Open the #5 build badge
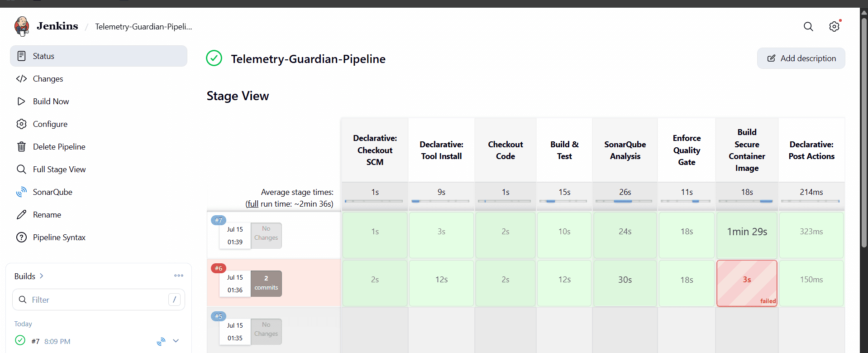Viewport: 868px width, 353px height. [219, 316]
